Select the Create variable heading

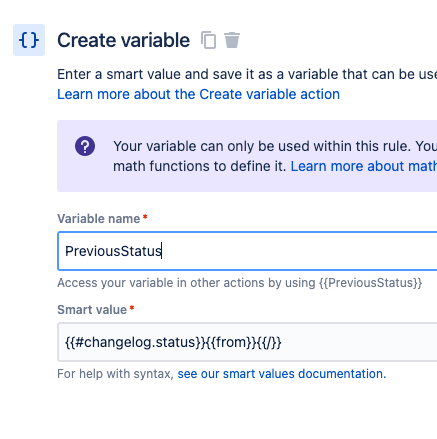point(123,40)
